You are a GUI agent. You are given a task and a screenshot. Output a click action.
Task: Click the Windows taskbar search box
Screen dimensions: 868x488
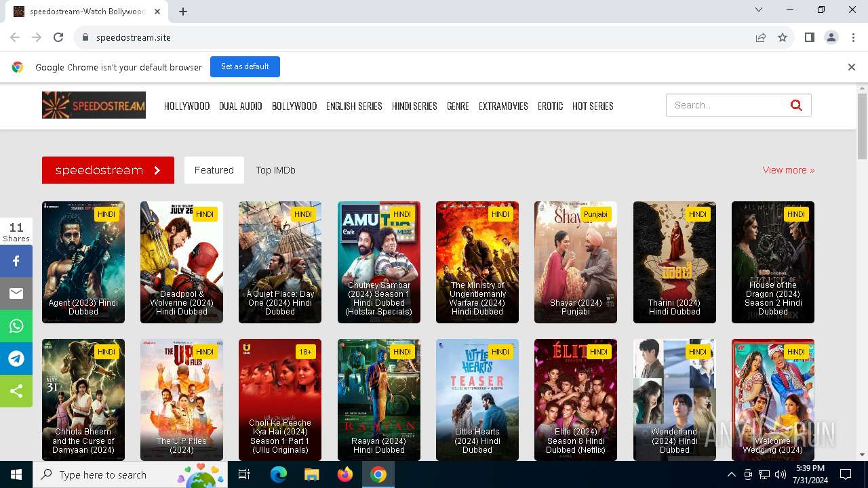(x=130, y=474)
